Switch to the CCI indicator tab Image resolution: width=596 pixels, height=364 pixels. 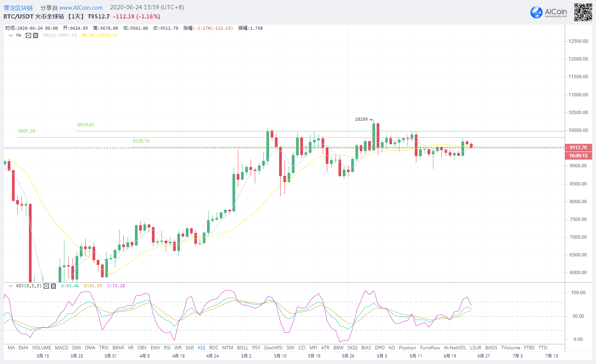[302, 348]
